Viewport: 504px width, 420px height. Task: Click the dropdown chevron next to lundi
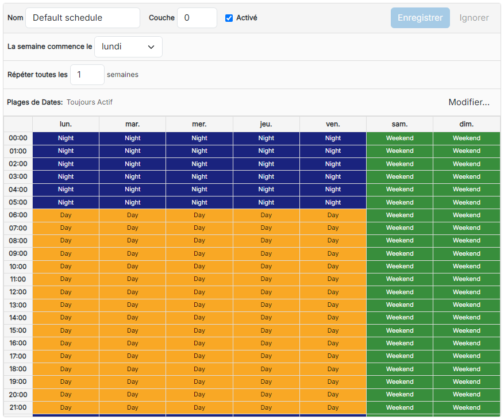(x=151, y=47)
